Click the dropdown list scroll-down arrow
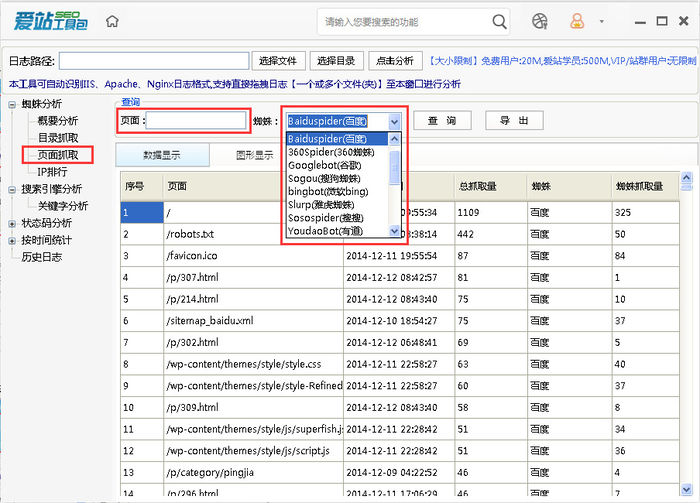The image size is (700, 503). (x=394, y=231)
